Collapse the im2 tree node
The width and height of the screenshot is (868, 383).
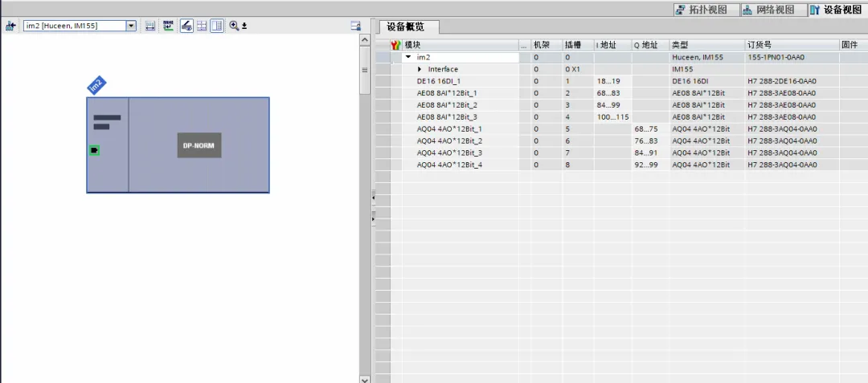coord(408,57)
